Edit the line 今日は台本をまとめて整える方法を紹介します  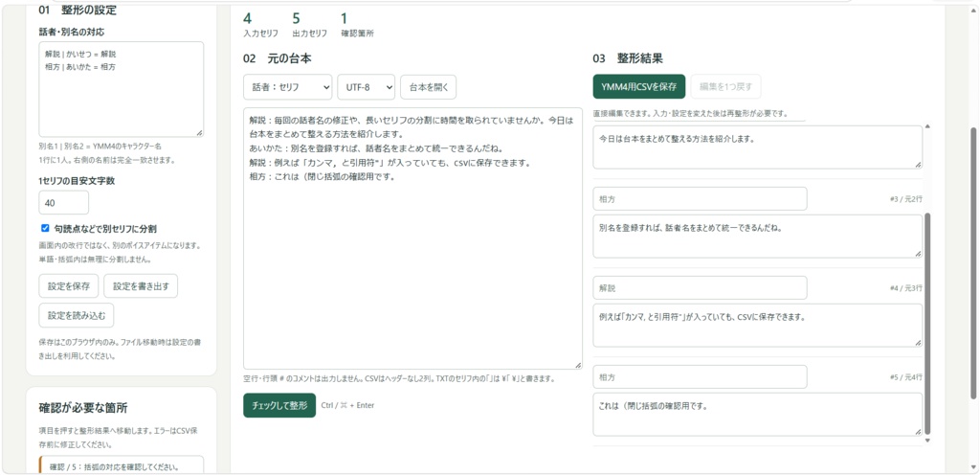(758, 147)
